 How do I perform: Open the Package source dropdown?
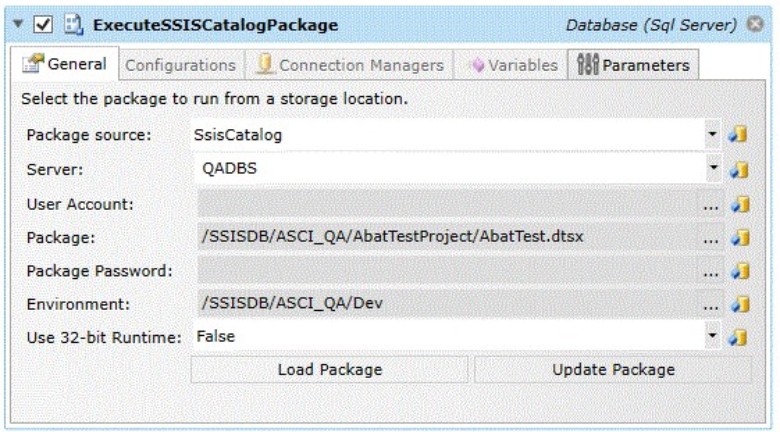712,134
